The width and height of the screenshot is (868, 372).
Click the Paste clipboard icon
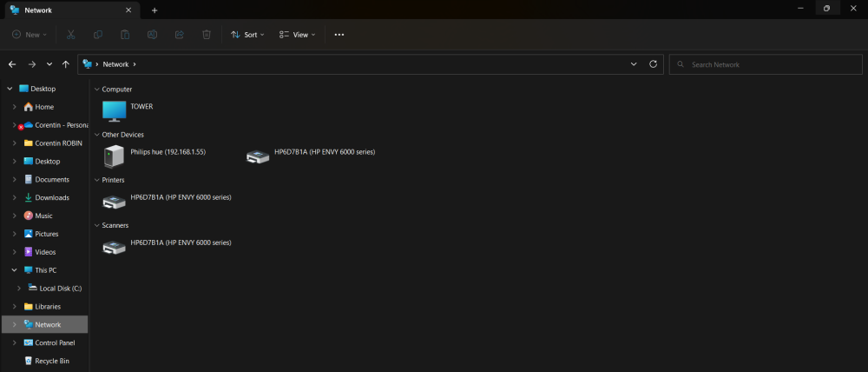[125, 35]
